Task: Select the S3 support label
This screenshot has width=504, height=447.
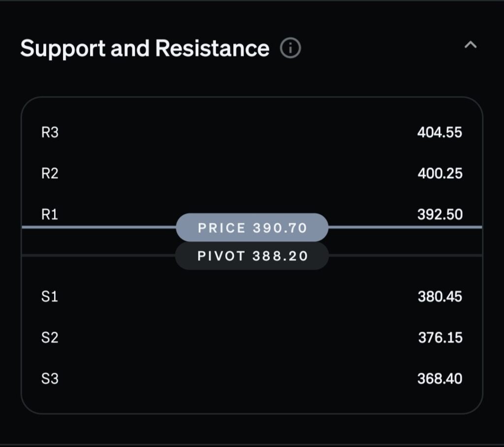Action: 50,379
